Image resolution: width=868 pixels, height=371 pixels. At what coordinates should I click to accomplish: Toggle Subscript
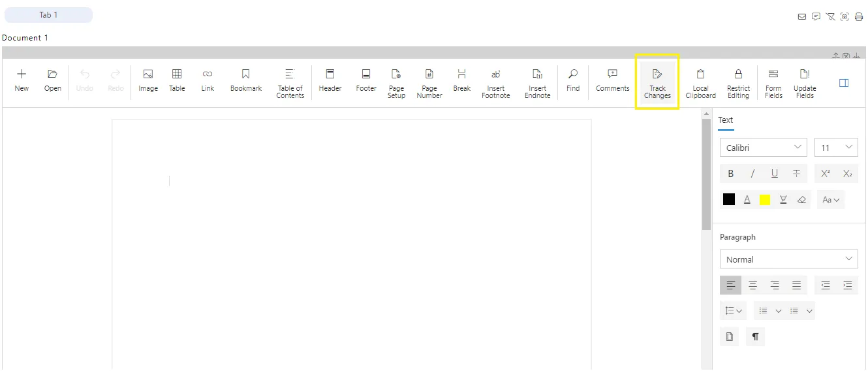pyautogui.click(x=847, y=173)
